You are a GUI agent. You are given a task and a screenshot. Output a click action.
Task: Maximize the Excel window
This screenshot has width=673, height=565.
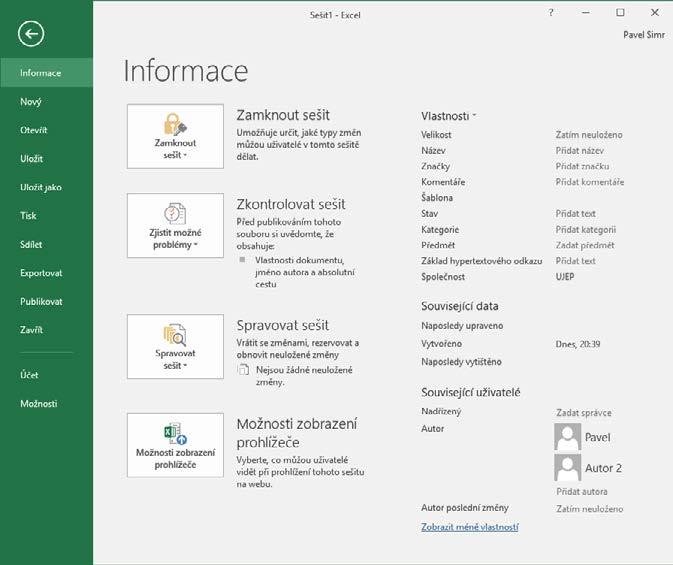coord(620,12)
